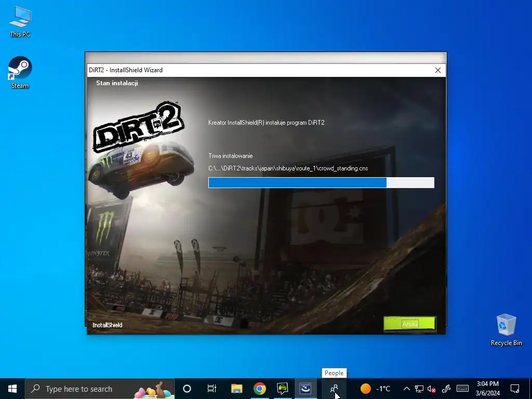This screenshot has width=532, height=399.
Task: Click the InstallShield label at bottom left
Action: (107, 325)
